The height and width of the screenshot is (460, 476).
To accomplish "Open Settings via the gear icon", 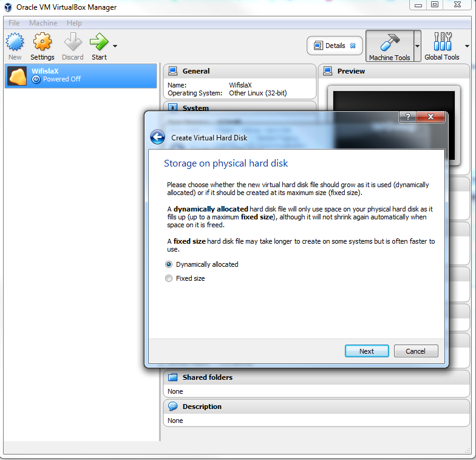I will (42, 41).
